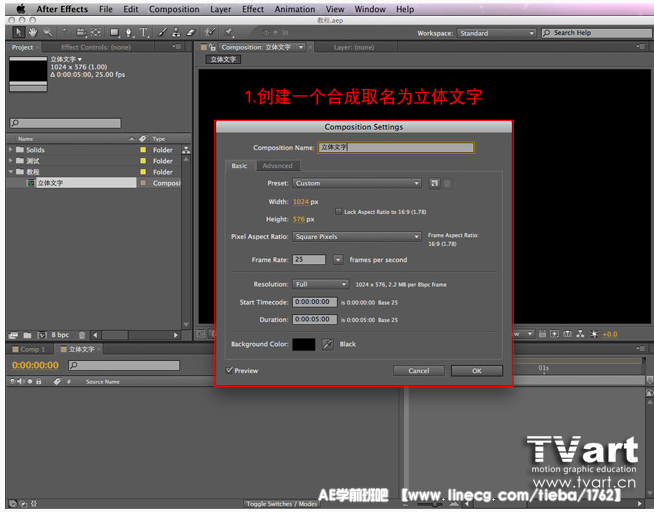The width and height of the screenshot is (654, 512).
Task: Open the frame rate arrow dropdown
Action: 338,260
